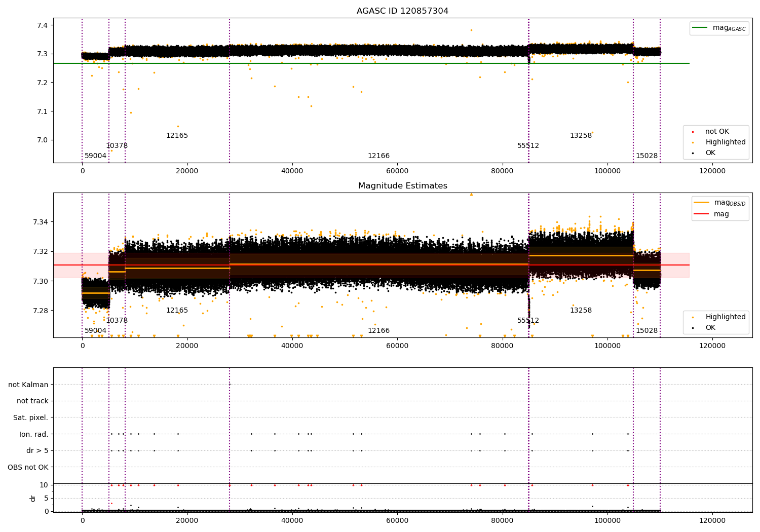Click obsid label 10378 in Magnitude Estimates plot
Viewport: 760px width, 532px height.
[x=117, y=321]
